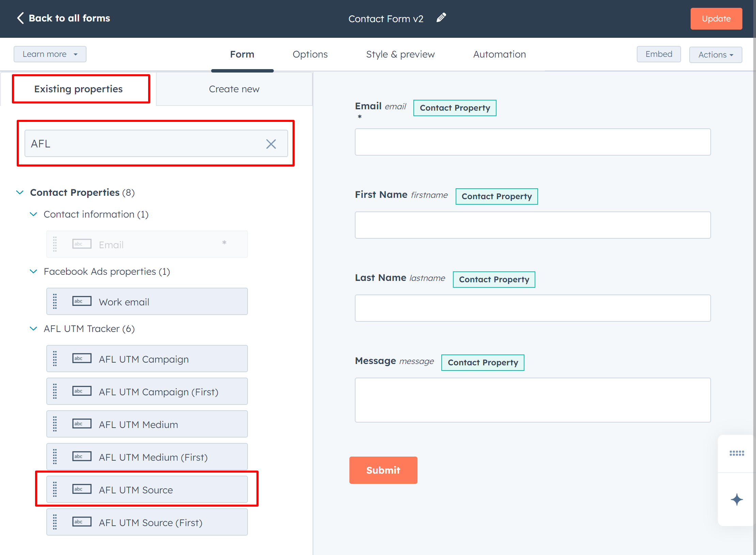The height and width of the screenshot is (555, 756).
Task: Click Contact Property badge next to Email
Action: pos(455,108)
